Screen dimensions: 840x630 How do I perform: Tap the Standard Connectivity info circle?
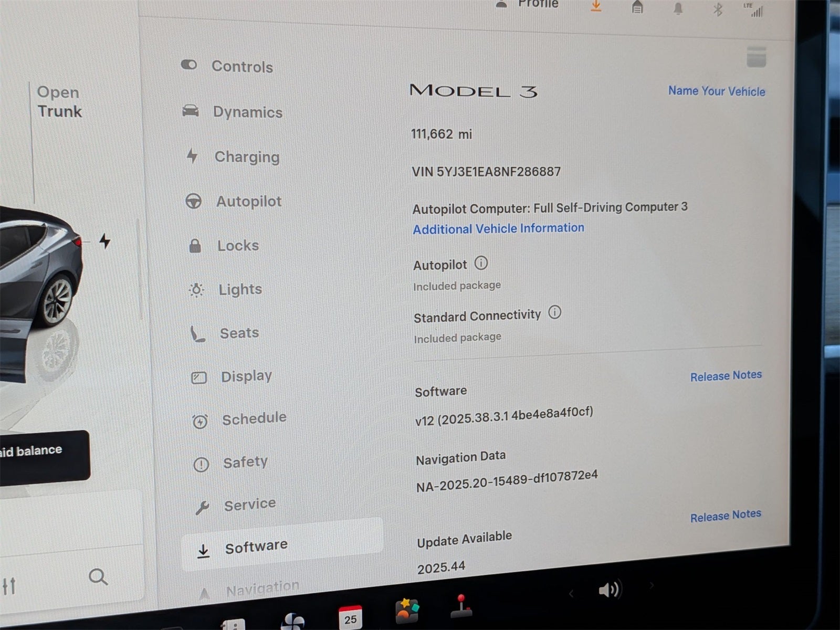(554, 313)
